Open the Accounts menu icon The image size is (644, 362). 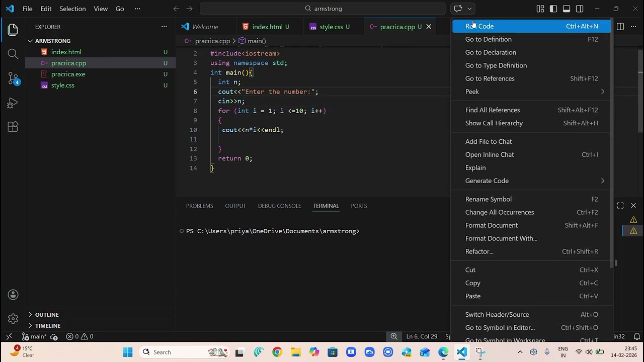(x=13, y=295)
